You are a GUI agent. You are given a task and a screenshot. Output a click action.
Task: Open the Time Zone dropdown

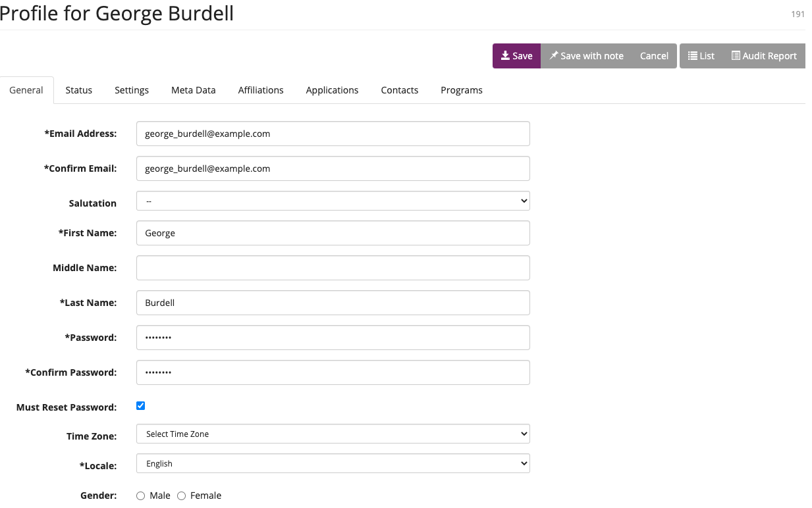click(333, 434)
